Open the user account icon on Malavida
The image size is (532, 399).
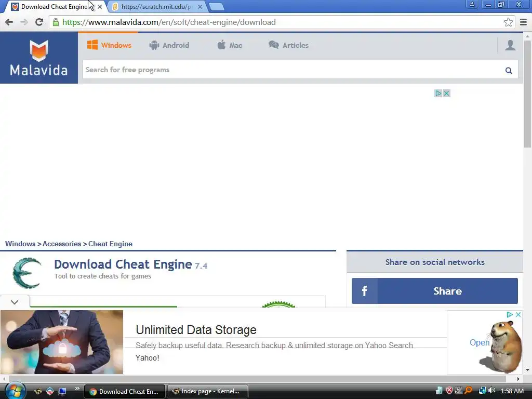pyautogui.click(x=510, y=45)
